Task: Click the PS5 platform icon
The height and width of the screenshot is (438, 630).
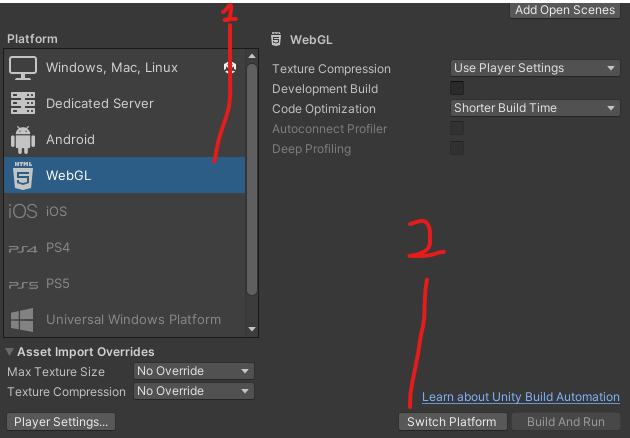Action: click(x=22, y=284)
